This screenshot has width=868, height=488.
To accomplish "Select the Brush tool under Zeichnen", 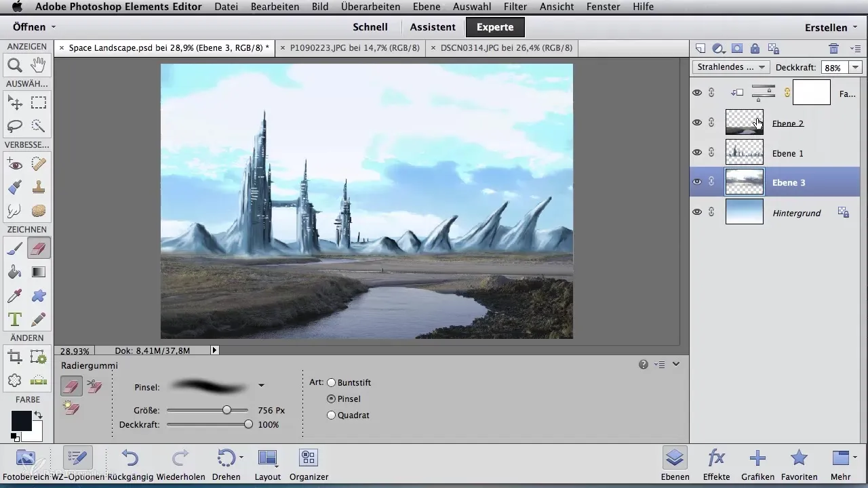I will point(15,249).
